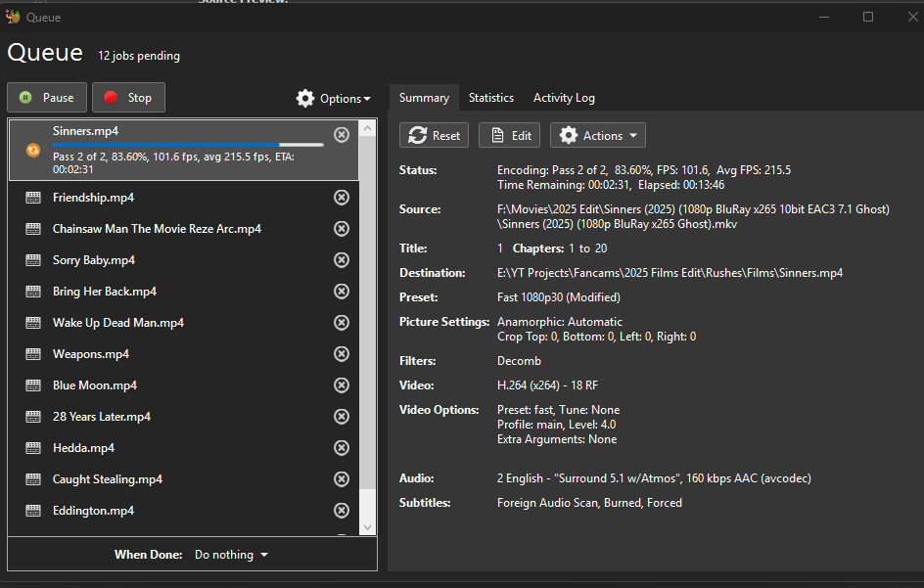Remove Caught Stealing.mp4 job

coord(342,479)
